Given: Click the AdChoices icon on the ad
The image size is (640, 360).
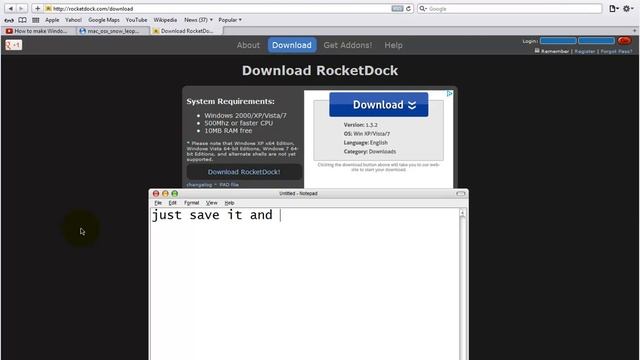Looking at the screenshot, I should 449,93.
